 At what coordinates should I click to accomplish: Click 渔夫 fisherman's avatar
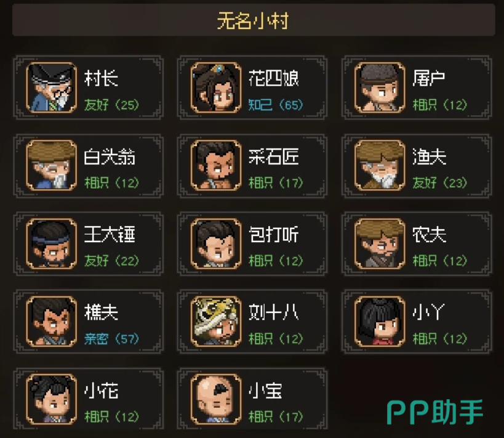(380, 166)
